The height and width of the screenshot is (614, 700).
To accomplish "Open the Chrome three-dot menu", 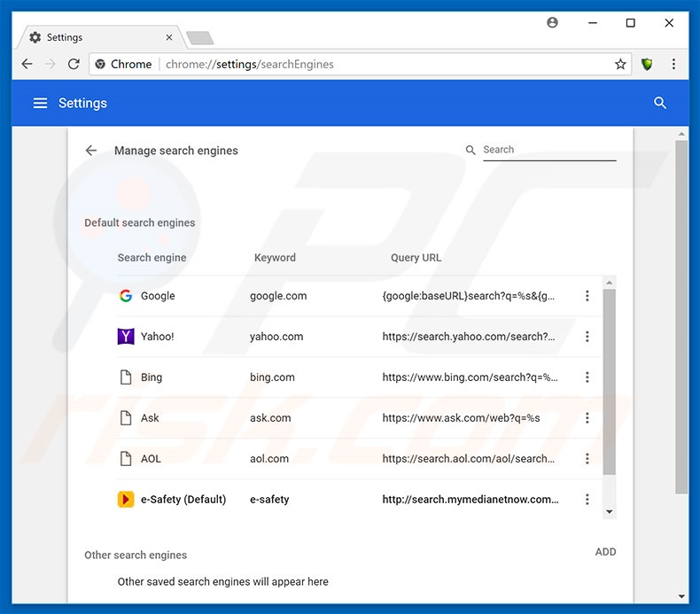I will (x=673, y=65).
